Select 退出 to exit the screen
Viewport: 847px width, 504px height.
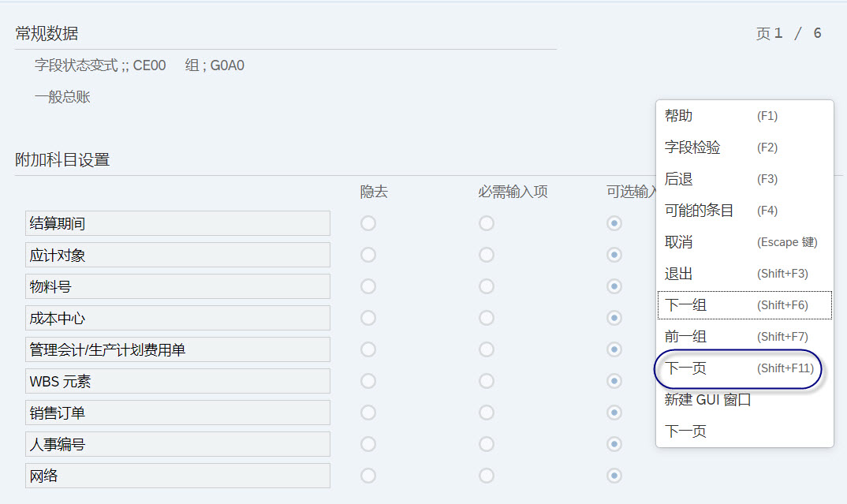pos(678,273)
